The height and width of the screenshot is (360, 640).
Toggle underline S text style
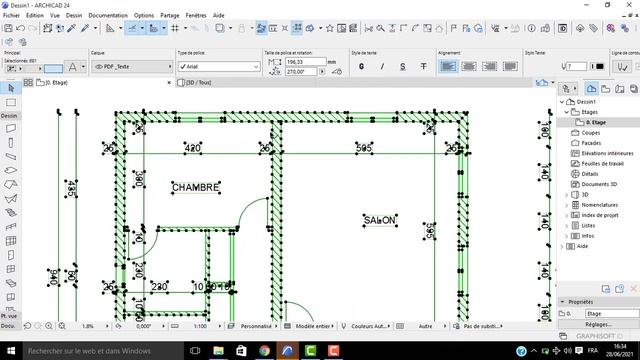tap(403, 66)
